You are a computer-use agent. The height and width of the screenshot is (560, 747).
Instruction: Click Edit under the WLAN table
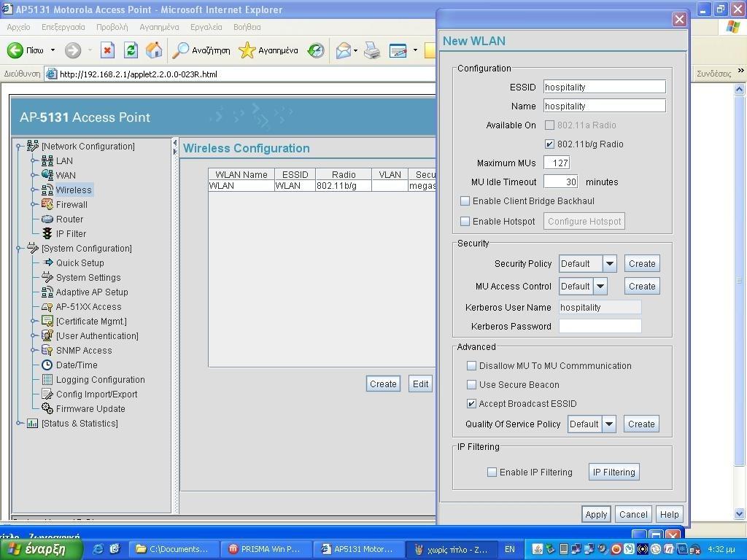[420, 384]
